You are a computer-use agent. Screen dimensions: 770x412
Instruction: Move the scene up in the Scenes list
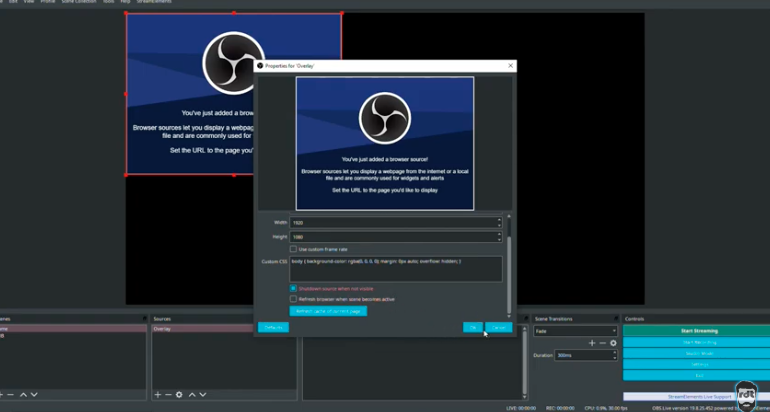click(23, 395)
